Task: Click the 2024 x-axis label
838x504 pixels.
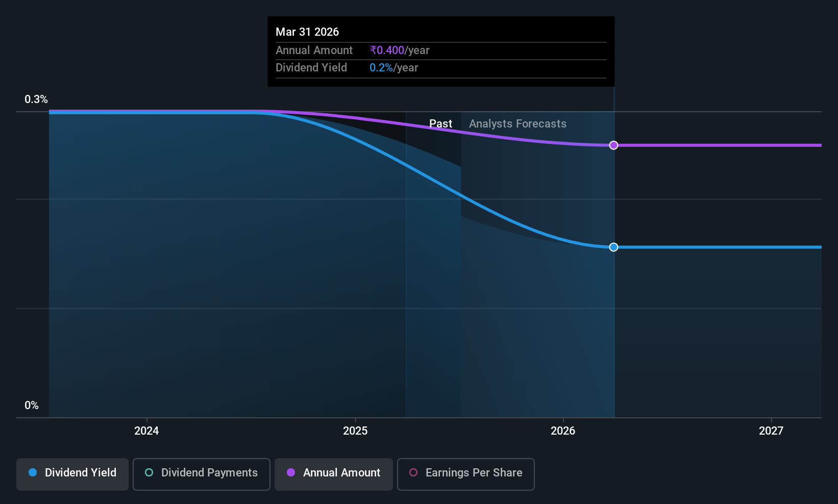Action: [146, 431]
